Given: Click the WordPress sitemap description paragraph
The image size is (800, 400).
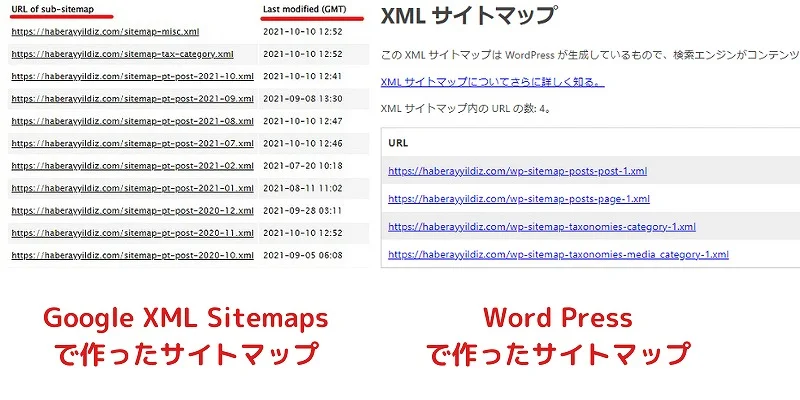Looking at the screenshot, I should [590, 56].
